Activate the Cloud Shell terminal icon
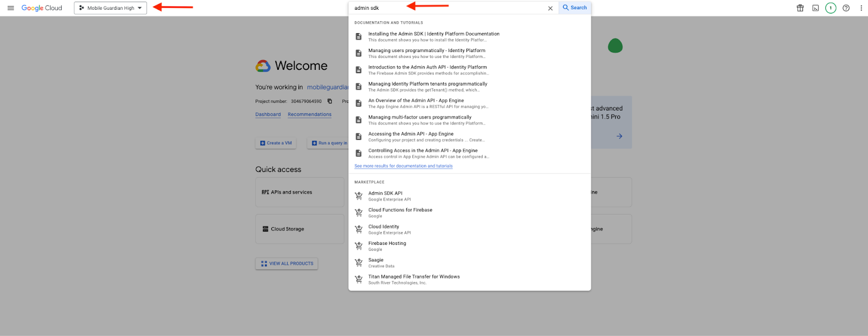This screenshot has width=868, height=336. click(815, 8)
